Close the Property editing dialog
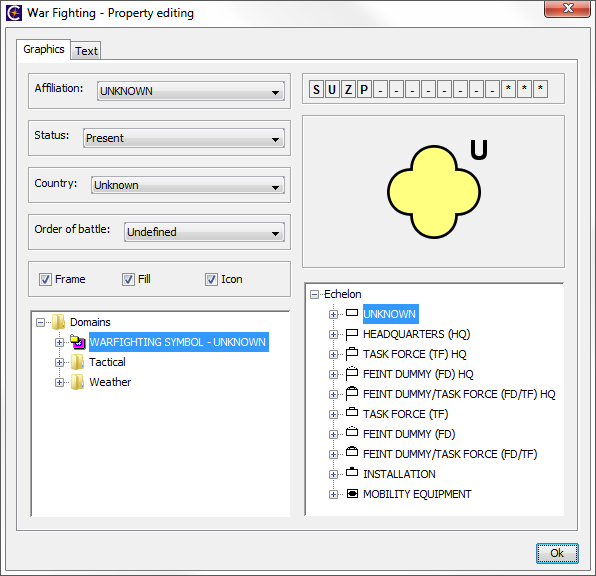Viewport: 596px width, 576px height. [567, 9]
